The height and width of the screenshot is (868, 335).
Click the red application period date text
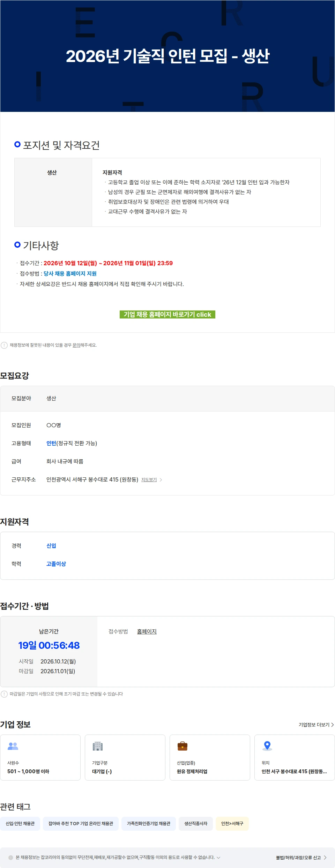tap(108, 263)
